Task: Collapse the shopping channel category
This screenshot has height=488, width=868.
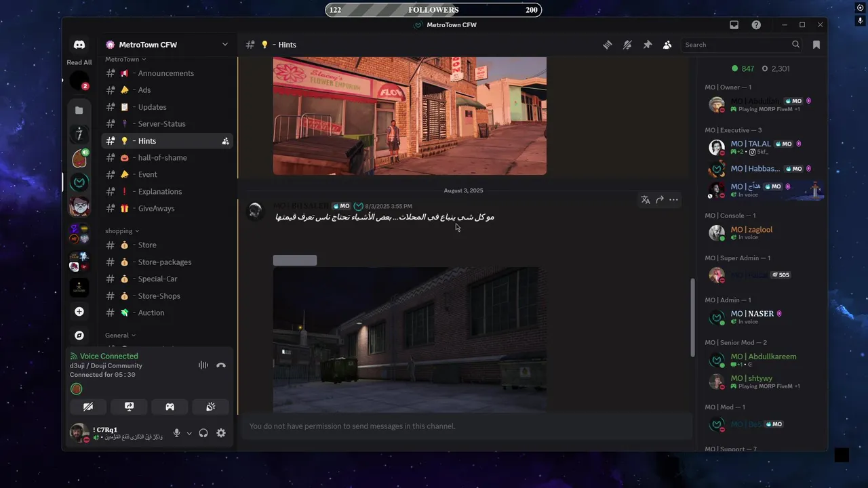Action: 122,231
